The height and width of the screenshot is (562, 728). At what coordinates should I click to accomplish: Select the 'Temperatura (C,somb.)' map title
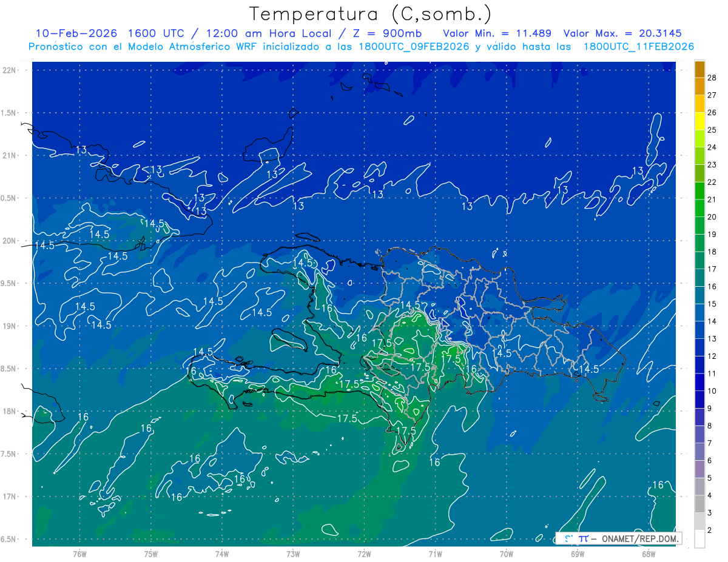(x=371, y=13)
